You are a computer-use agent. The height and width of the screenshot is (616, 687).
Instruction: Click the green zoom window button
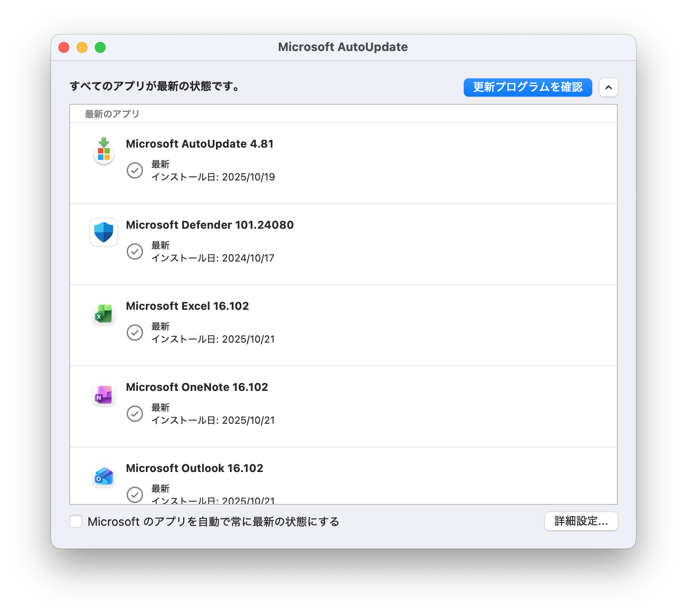tap(100, 47)
